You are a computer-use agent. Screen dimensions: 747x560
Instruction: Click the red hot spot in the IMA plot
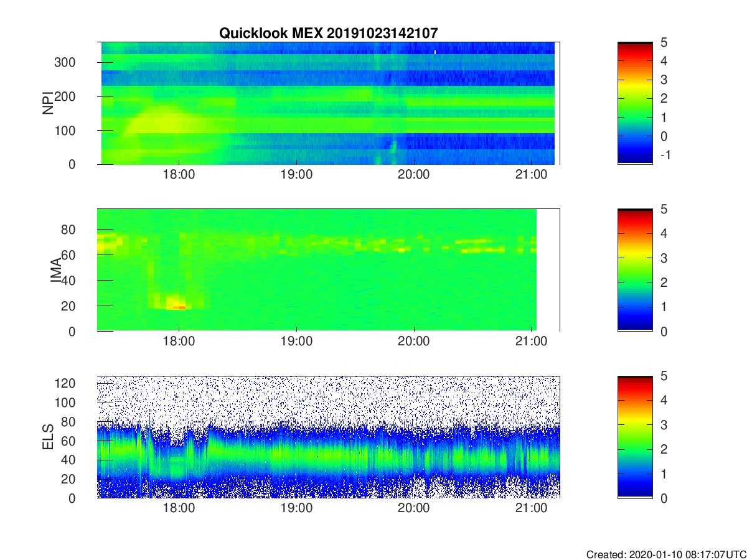pos(179,307)
